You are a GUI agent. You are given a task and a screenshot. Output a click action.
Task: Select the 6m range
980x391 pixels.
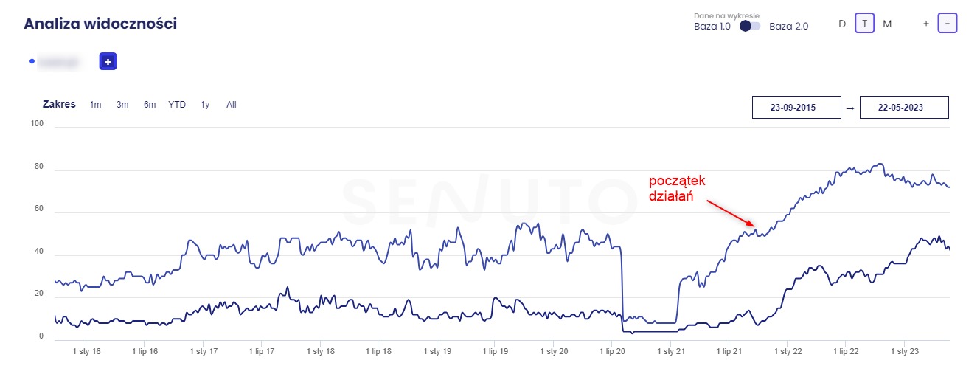[150, 105]
